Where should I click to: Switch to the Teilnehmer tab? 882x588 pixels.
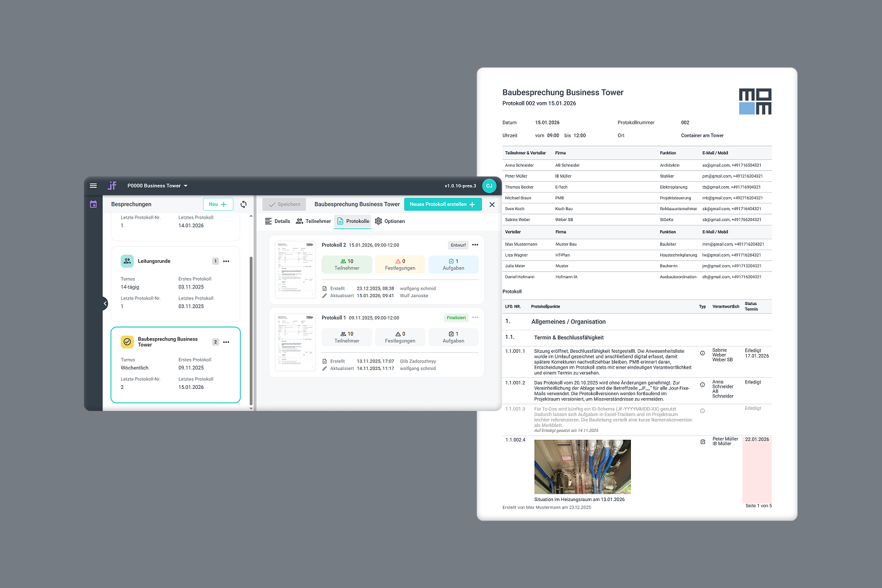(x=313, y=221)
